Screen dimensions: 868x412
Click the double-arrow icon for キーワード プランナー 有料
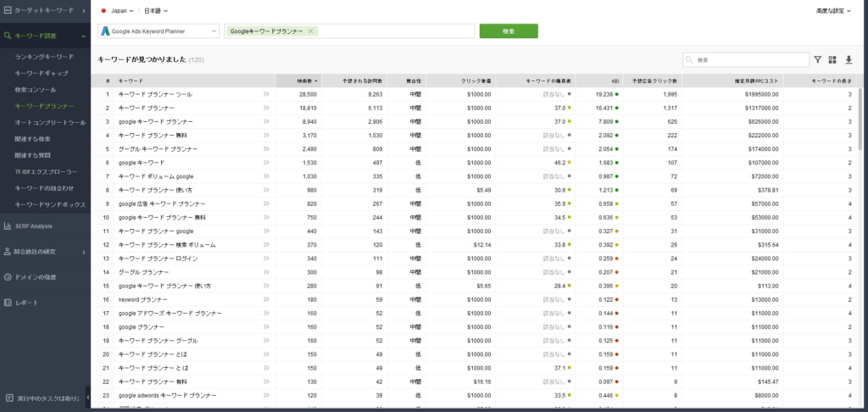pos(266,381)
